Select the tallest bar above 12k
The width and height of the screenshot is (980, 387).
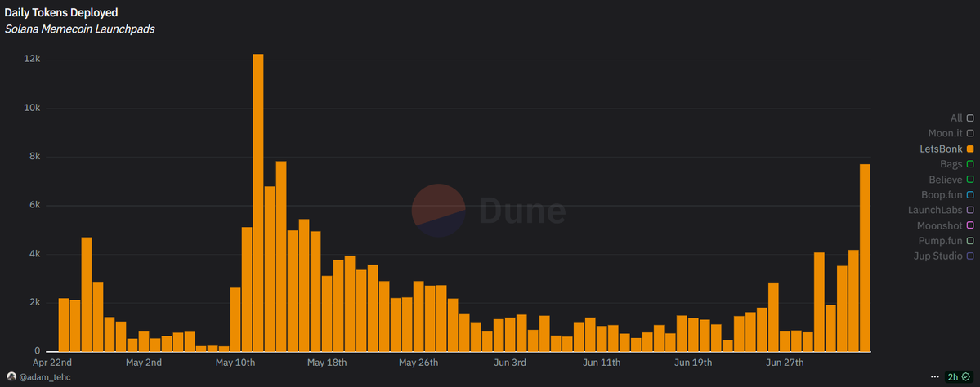coord(258,202)
